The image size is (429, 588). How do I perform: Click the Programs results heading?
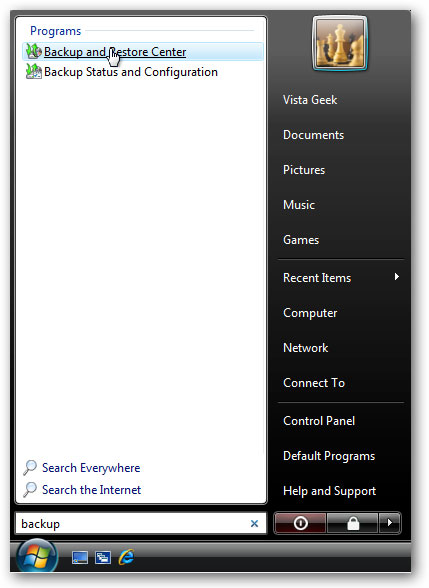point(55,31)
